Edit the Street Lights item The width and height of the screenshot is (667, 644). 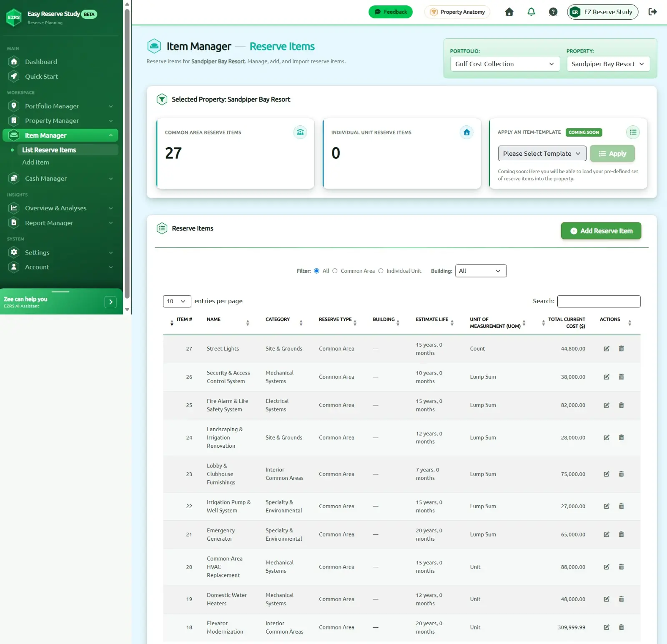coord(607,349)
